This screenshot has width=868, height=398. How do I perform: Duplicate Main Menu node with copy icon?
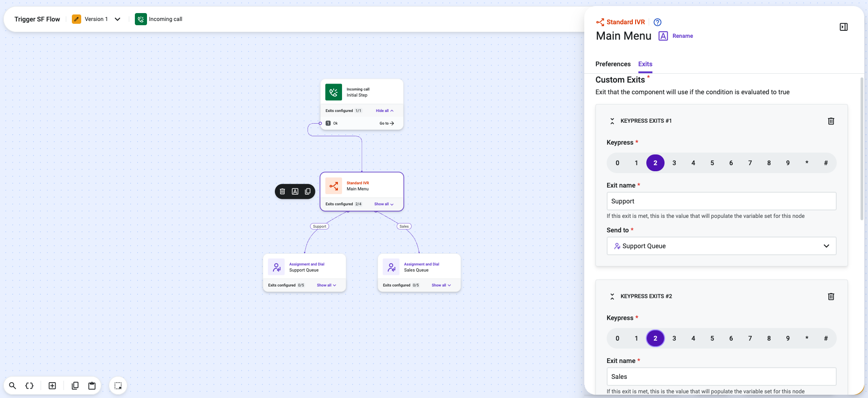coord(308,191)
